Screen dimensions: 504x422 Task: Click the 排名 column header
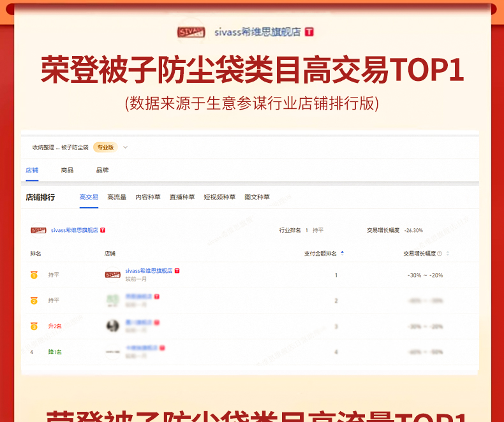click(x=36, y=254)
